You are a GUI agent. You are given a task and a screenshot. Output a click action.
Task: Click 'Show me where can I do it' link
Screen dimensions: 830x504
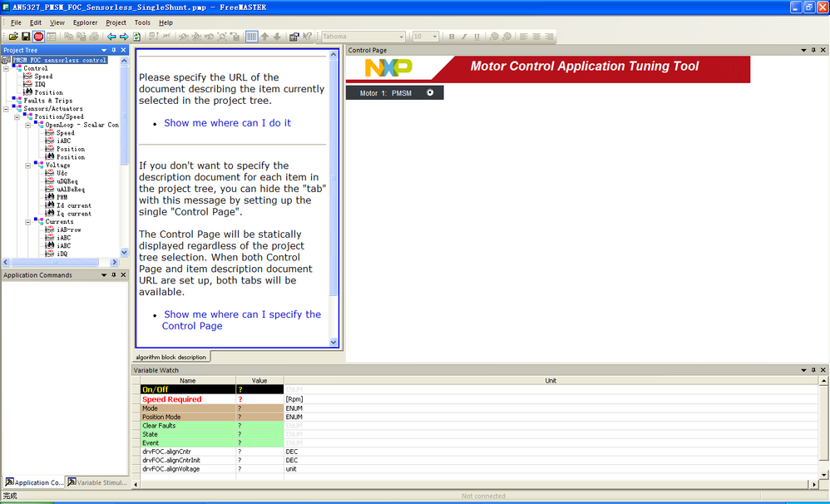[x=228, y=123]
